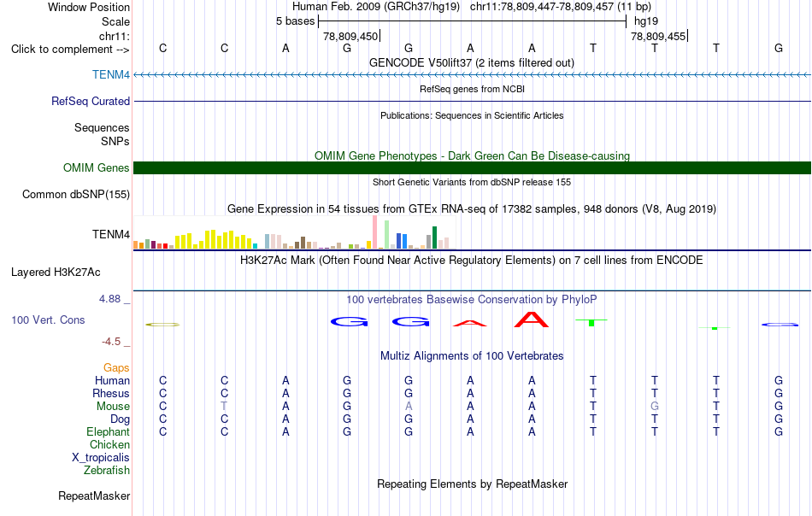This screenshot has width=812, height=516.
Task: Click the Layered H3K27Ac track label
Action: tap(56, 273)
